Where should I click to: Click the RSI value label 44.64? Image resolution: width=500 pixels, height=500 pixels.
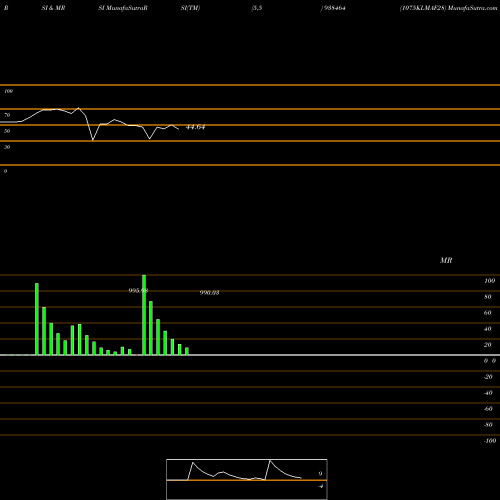click(x=195, y=127)
